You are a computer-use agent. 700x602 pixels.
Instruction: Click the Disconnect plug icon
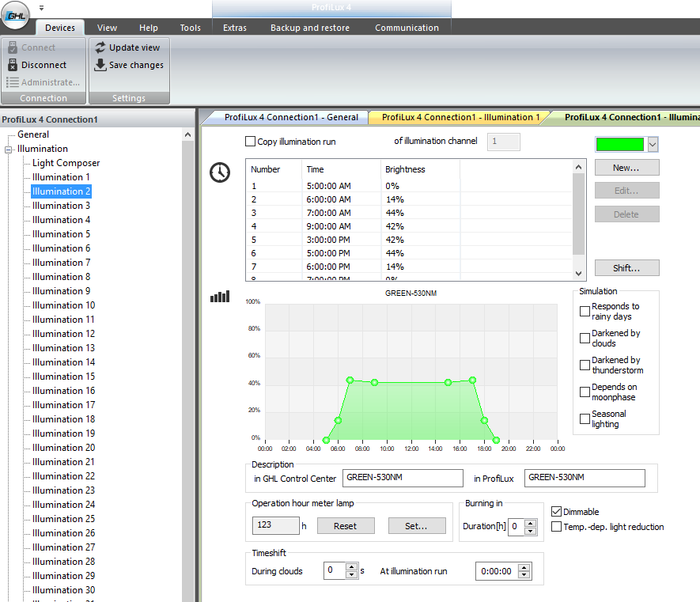[13, 65]
